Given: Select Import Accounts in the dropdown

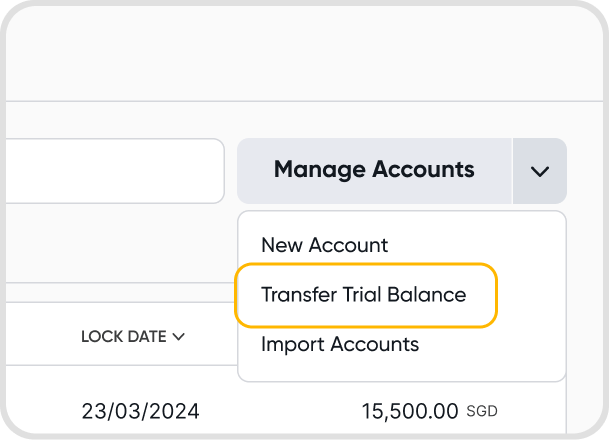Looking at the screenshot, I should pyautogui.click(x=339, y=345).
